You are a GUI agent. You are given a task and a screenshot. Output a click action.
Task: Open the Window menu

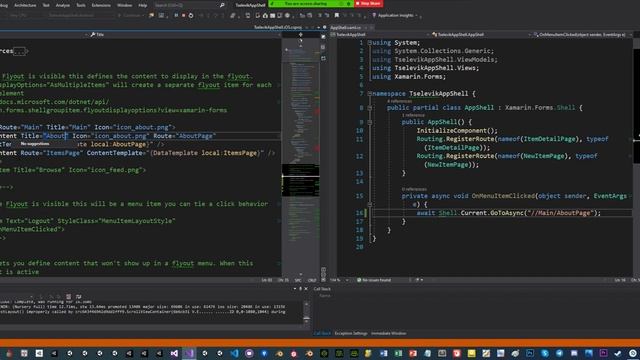pyautogui.click(x=124, y=5)
